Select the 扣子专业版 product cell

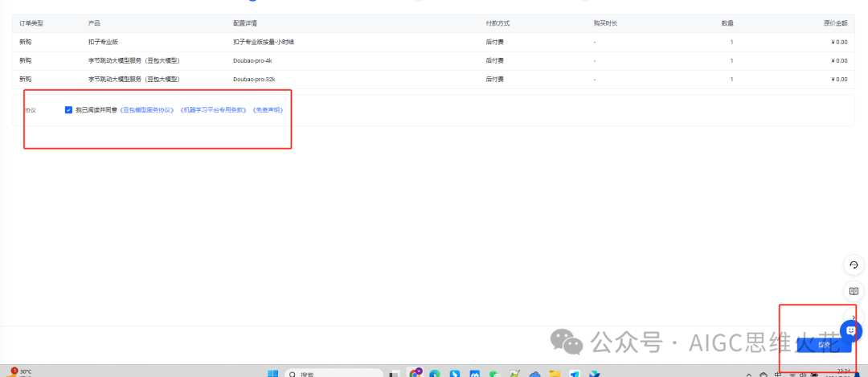(x=103, y=42)
